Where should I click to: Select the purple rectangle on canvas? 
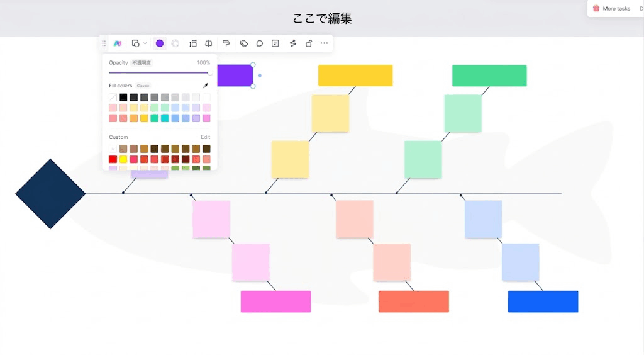click(x=235, y=75)
